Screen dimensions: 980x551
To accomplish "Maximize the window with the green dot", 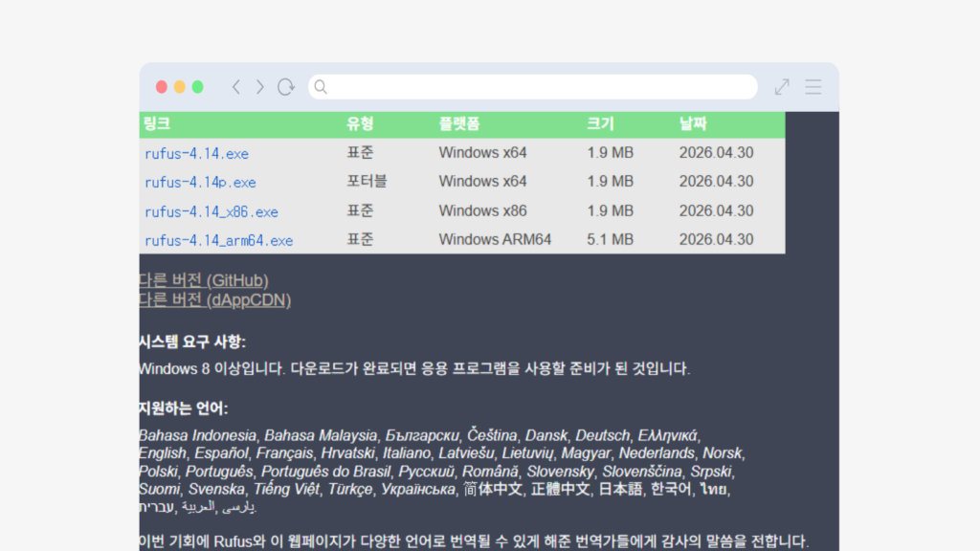I will coord(197,87).
